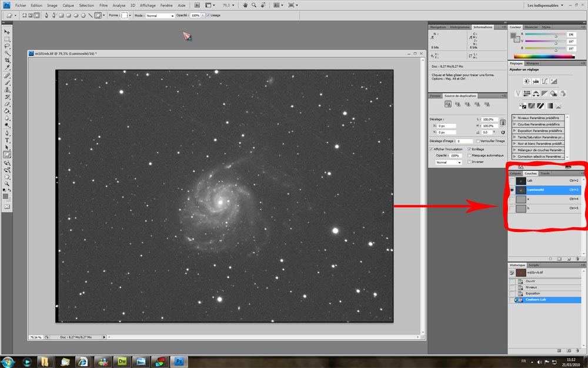The image size is (588, 368).
Task: Delete channel using trash icon
Action: coord(577,258)
